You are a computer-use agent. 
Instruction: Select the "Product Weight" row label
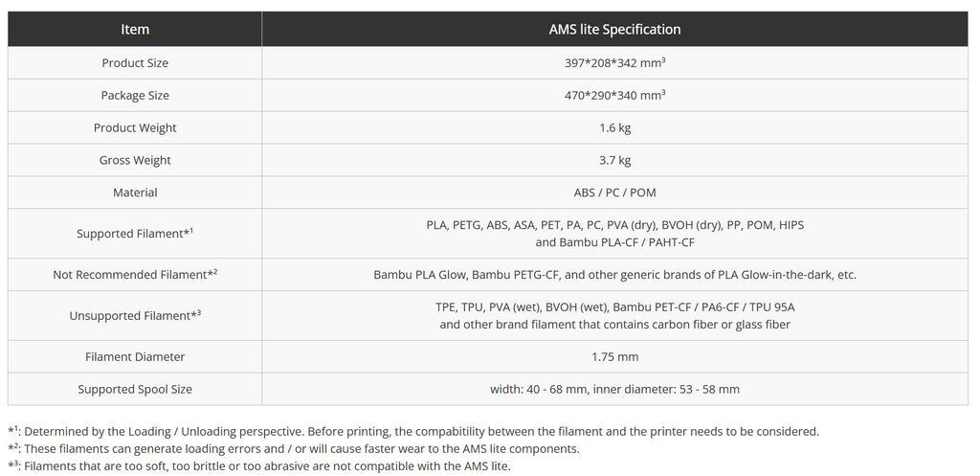click(135, 128)
